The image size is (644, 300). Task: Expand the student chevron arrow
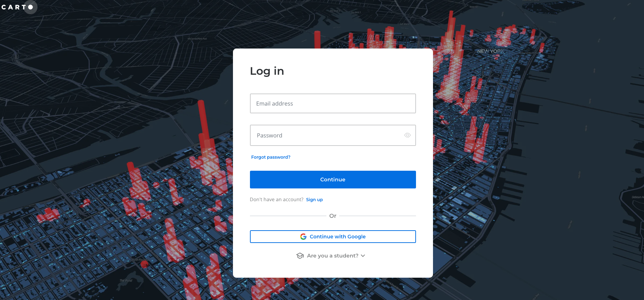(x=363, y=256)
